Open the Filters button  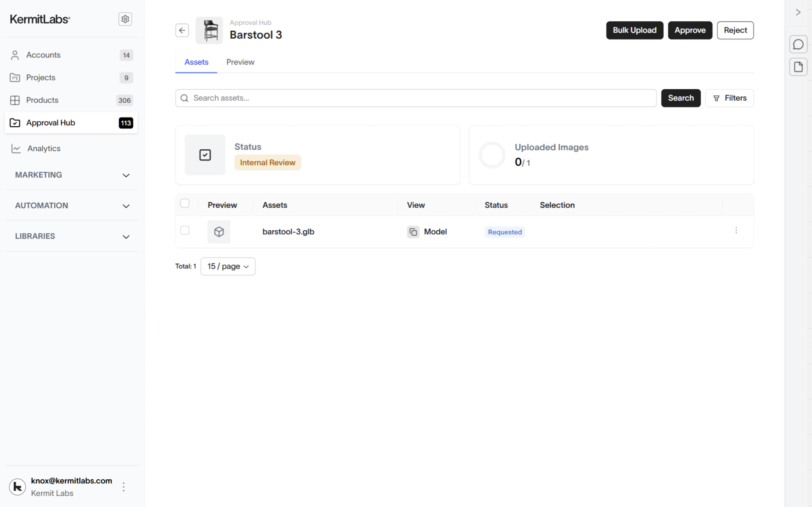tap(729, 98)
